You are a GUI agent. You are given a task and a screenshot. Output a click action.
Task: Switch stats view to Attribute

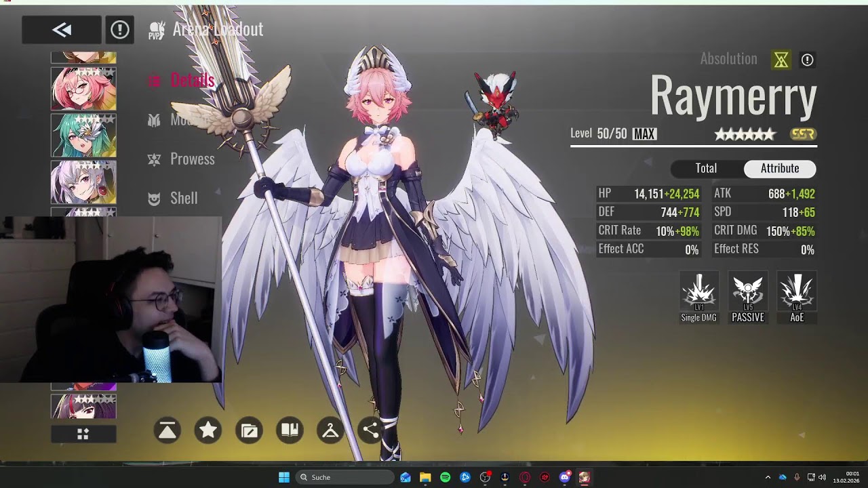tap(780, 168)
